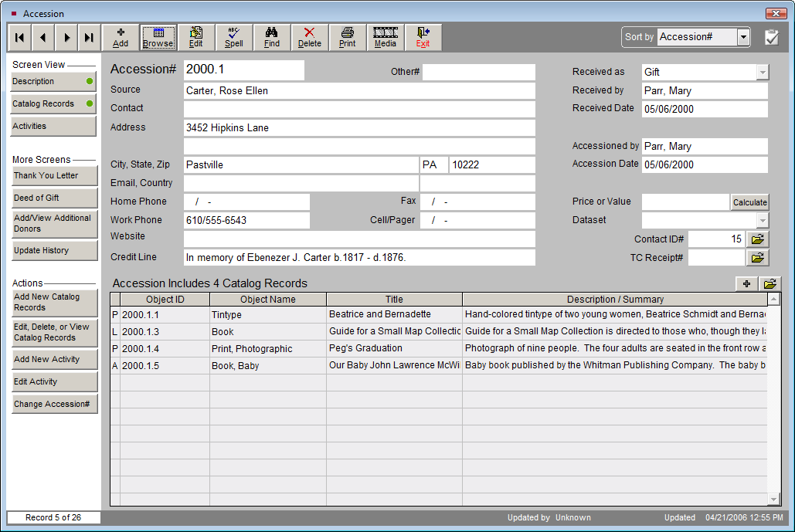Switch to the Activities screen view
Image resolution: width=795 pixels, height=532 pixels.
pos(53,126)
